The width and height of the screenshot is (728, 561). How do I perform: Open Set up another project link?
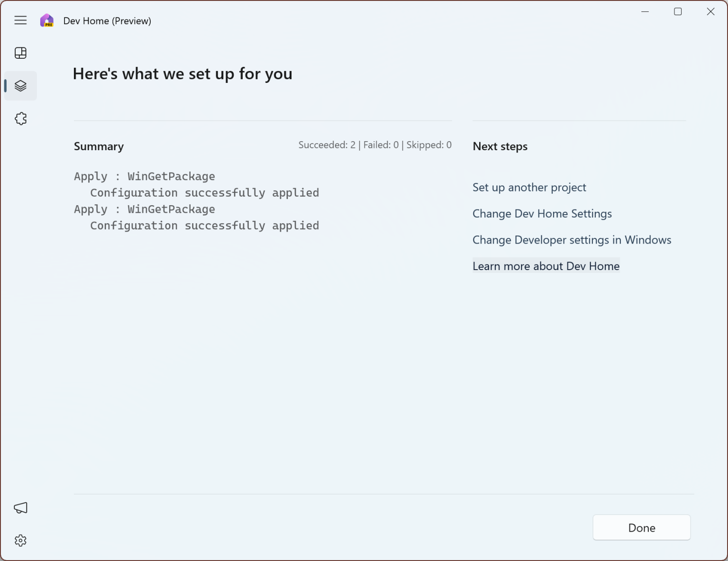[x=529, y=187]
